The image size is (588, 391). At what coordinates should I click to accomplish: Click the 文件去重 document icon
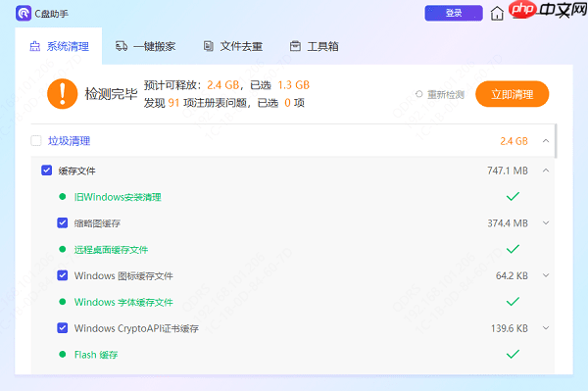[x=208, y=46]
